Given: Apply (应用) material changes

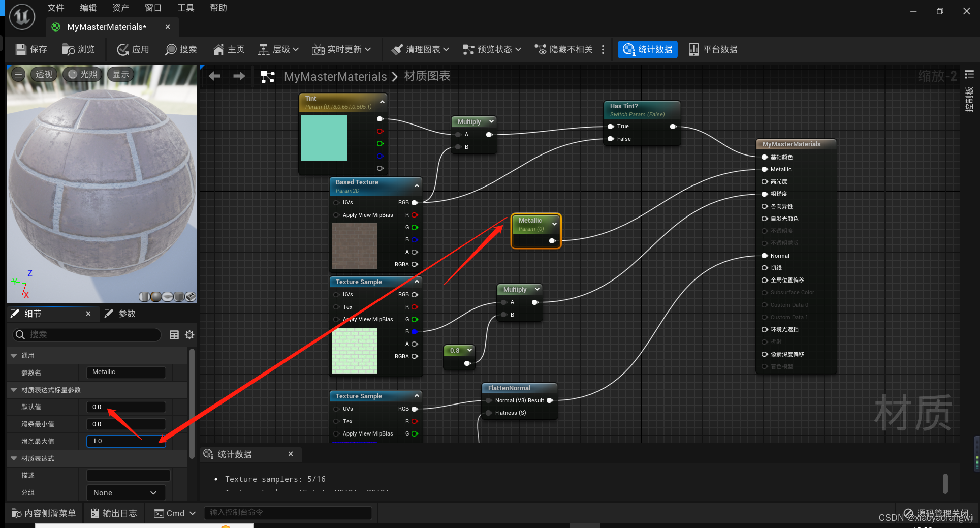Looking at the screenshot, I should (x=133, y=49).
